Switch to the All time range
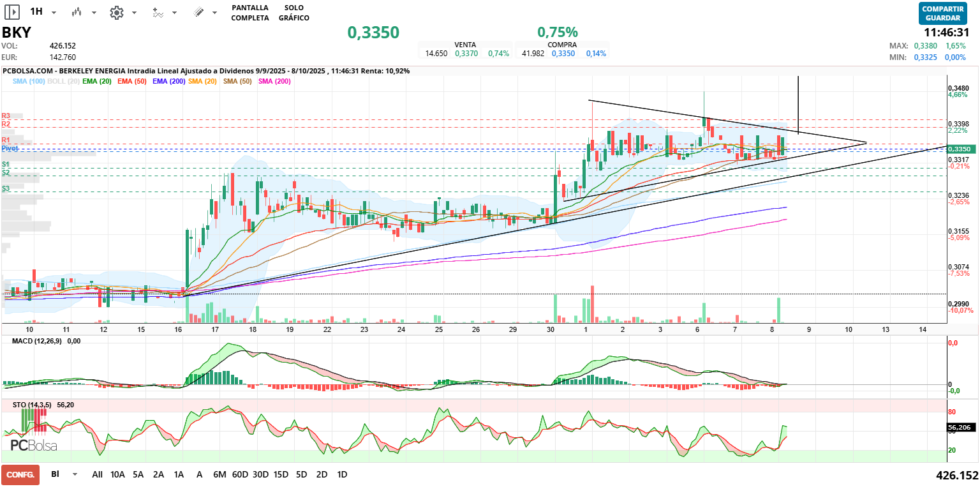980x489 pixels. pos(97,474)
